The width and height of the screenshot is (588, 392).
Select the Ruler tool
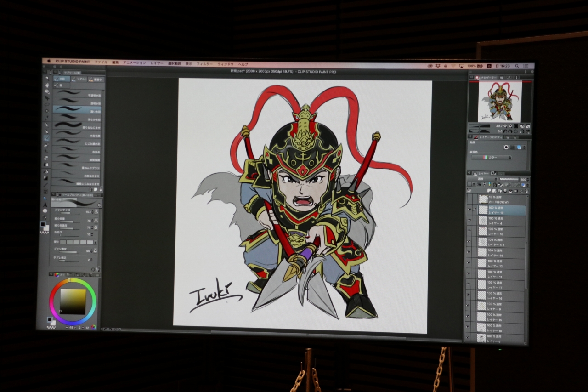coord(45,198)
